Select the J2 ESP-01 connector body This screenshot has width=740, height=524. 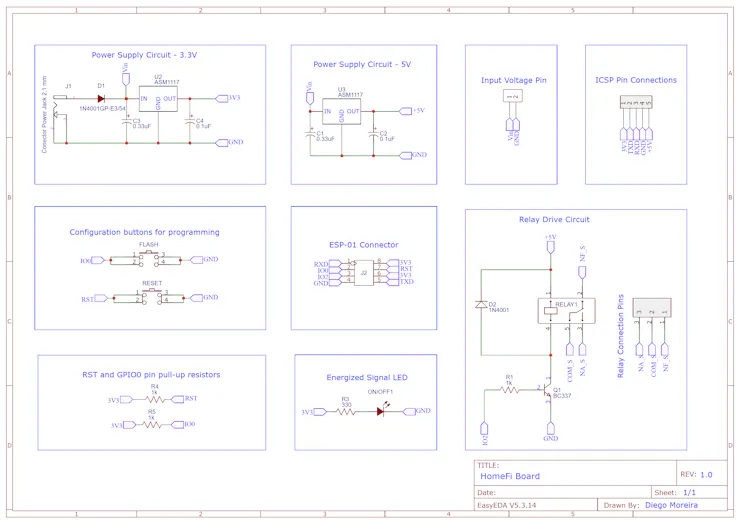click(364, 273)
